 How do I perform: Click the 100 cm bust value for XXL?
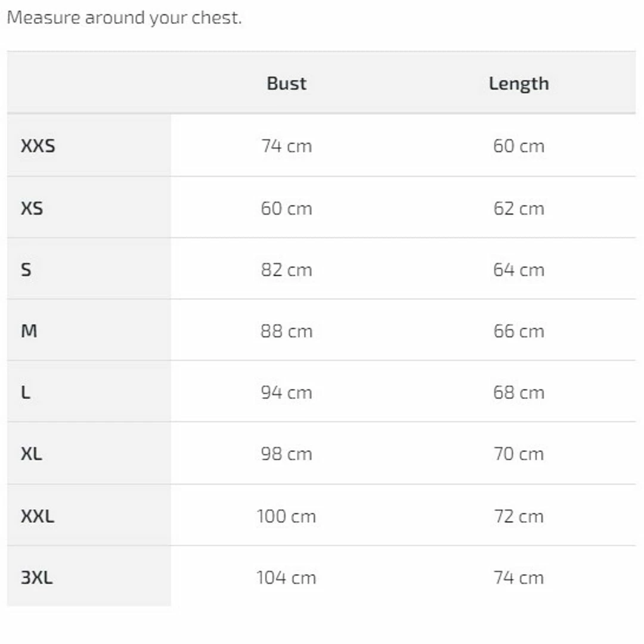[x=286, y=516]
